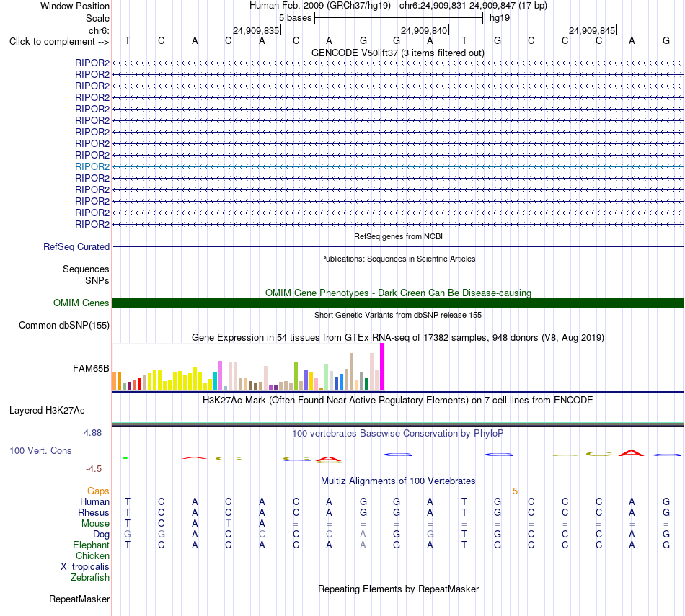Viewport: 685px width, 616px height.
Task: Click the horizontal RefSeq Curated gene line
Action: pos(398,246)
